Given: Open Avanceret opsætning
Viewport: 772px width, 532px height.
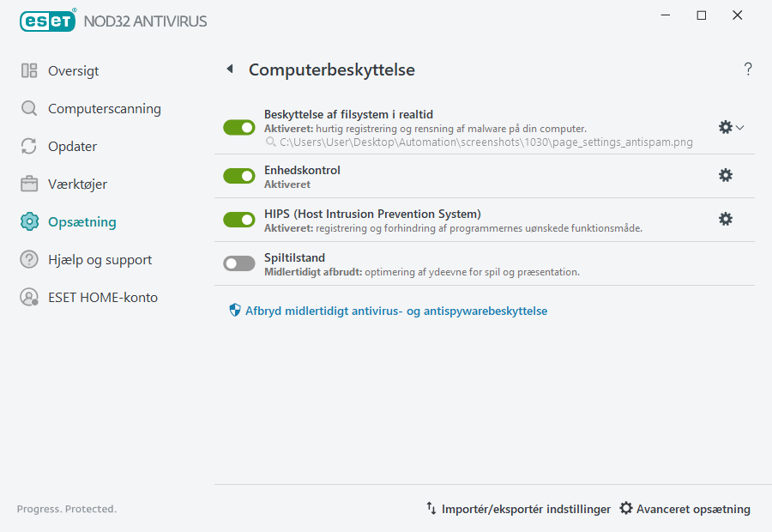Looking at the screenshot, I should coord(685,509).
